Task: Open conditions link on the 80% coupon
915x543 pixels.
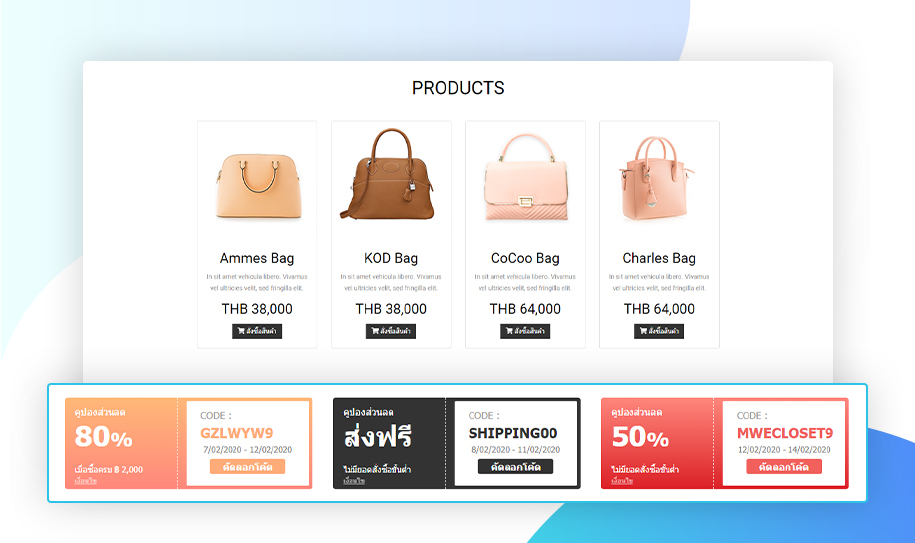Action: pos(86,481)
